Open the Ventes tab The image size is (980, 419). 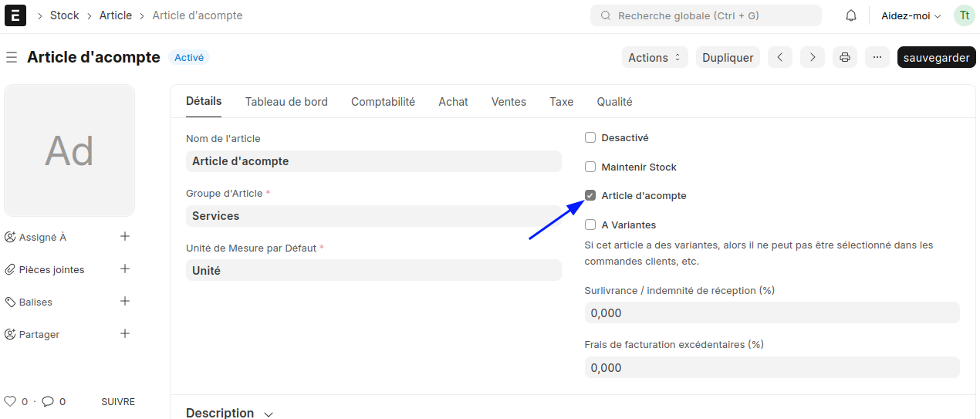point(509,102)
